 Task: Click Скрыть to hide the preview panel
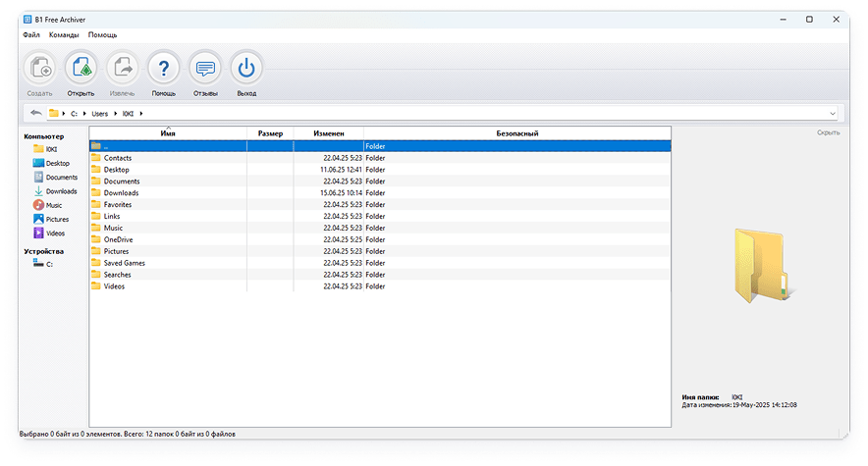(x=828, y=132)
